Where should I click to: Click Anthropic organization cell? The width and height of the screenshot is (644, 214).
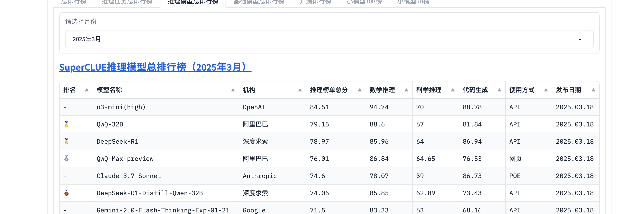pyautogui.click(x=273, y=176)
